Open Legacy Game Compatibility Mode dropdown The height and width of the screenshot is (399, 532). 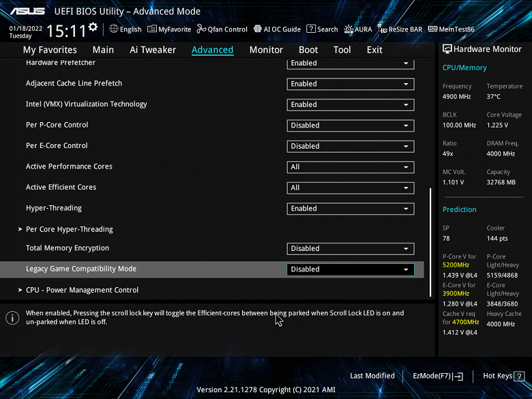[351, 269]
